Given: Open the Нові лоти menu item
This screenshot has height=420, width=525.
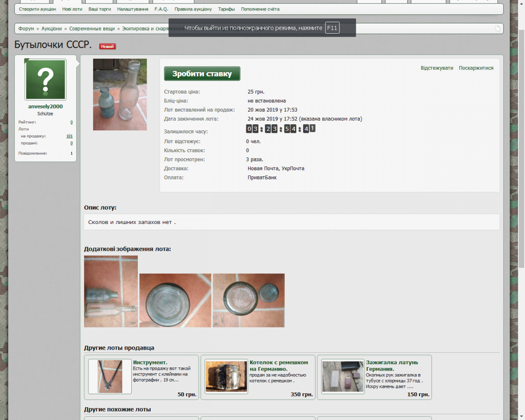Looking at the screenshot, I should [x=72, y=9].
